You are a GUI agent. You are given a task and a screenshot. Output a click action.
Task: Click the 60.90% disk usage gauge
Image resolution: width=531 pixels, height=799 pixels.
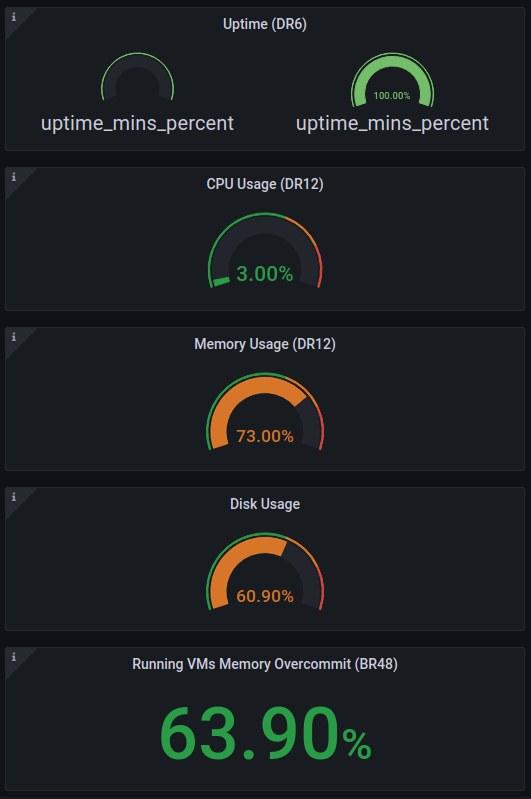(x=265, y=572)
